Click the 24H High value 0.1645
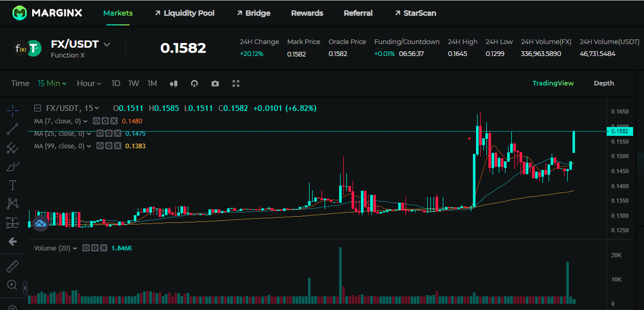This screenshot has width=644, height=310. coord(457,54)
